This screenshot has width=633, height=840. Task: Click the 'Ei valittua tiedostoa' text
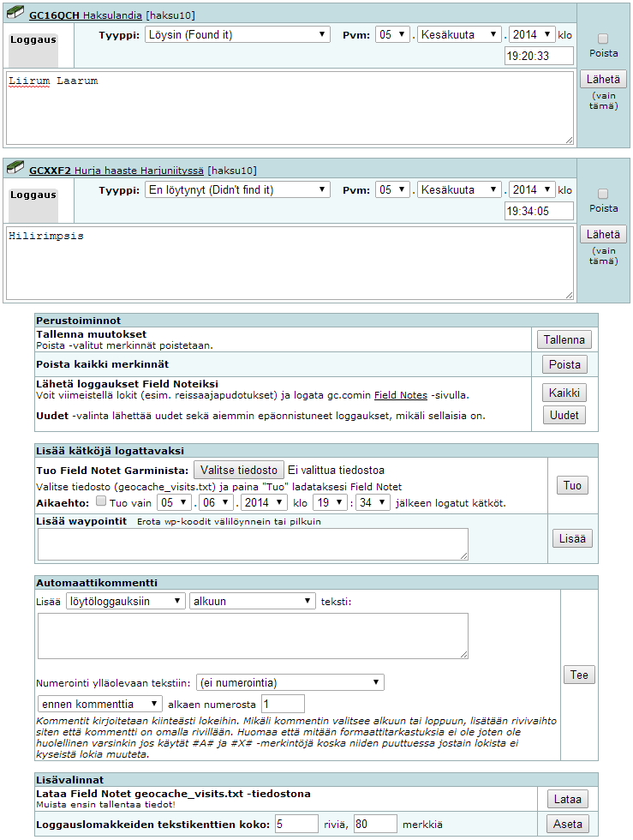pyautogui.click(x=336, y=471)
